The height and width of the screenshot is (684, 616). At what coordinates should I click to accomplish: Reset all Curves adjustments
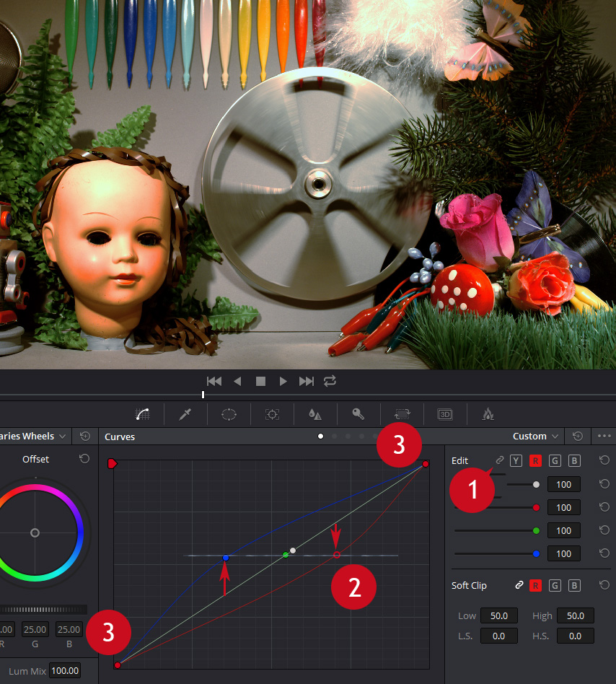578,437
